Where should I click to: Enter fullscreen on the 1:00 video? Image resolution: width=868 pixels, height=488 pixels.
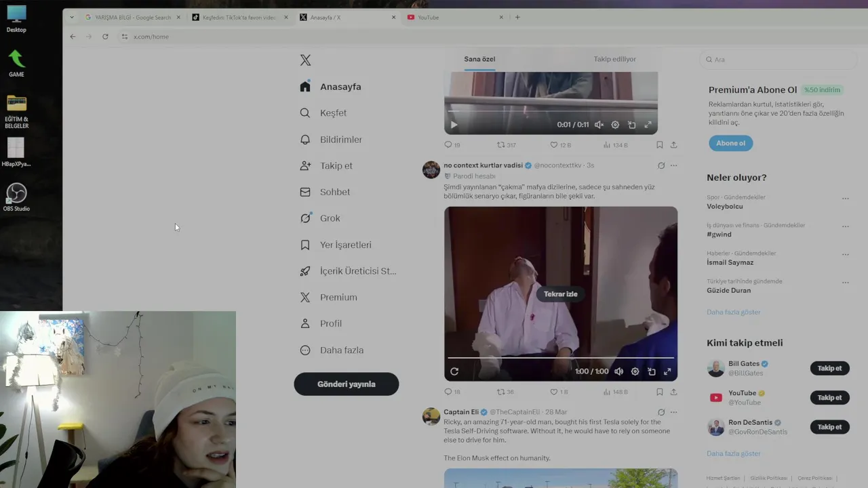tap(667, 371)
